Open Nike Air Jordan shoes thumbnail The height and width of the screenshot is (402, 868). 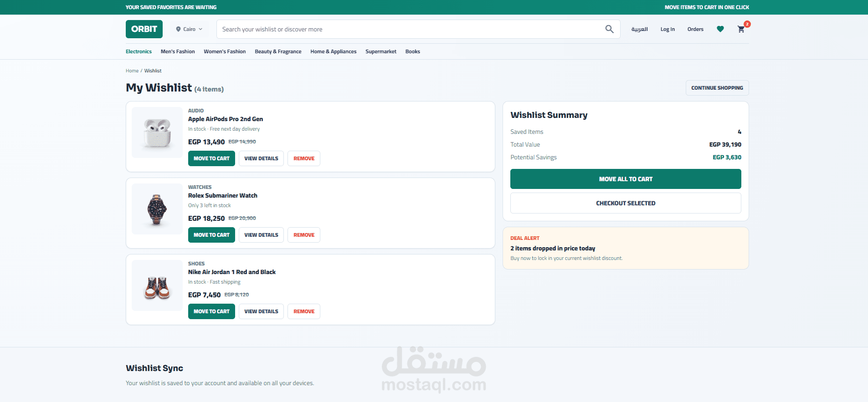coord(157,285)
